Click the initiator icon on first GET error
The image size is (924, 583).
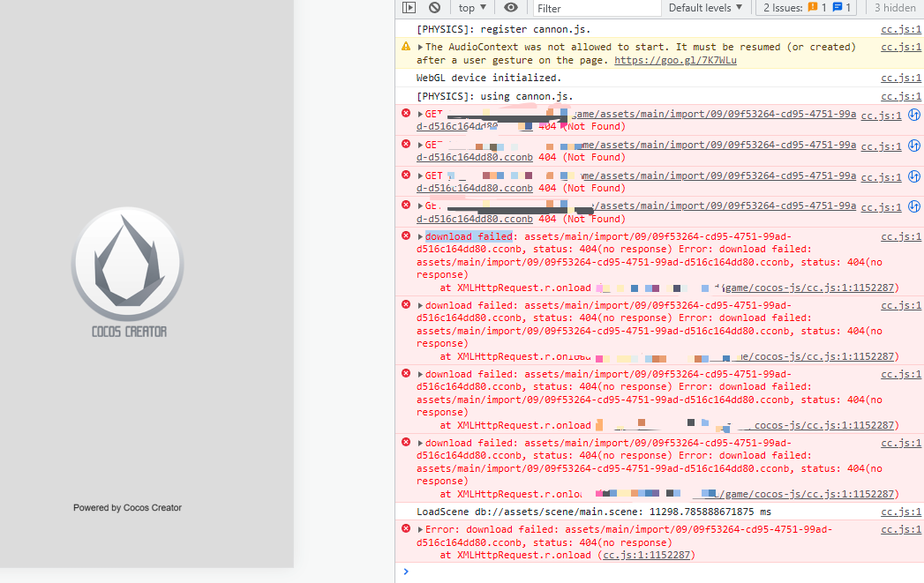913,115
